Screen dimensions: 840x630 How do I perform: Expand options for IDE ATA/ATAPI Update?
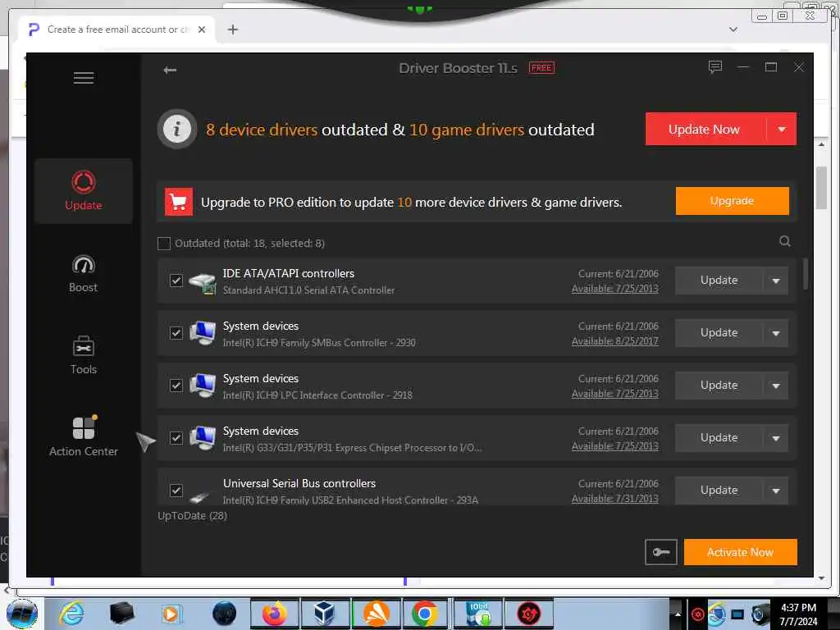click(x=776, y=281)
